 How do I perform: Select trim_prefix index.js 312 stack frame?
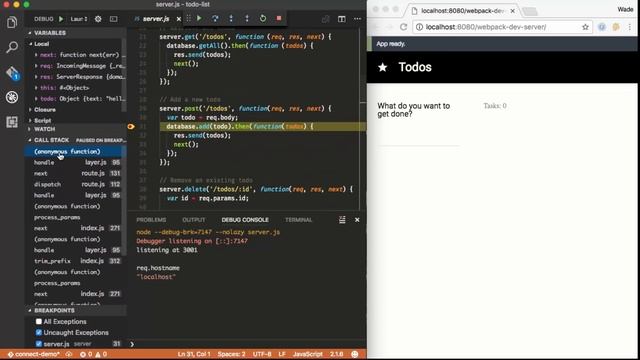[x=77, y=261]
